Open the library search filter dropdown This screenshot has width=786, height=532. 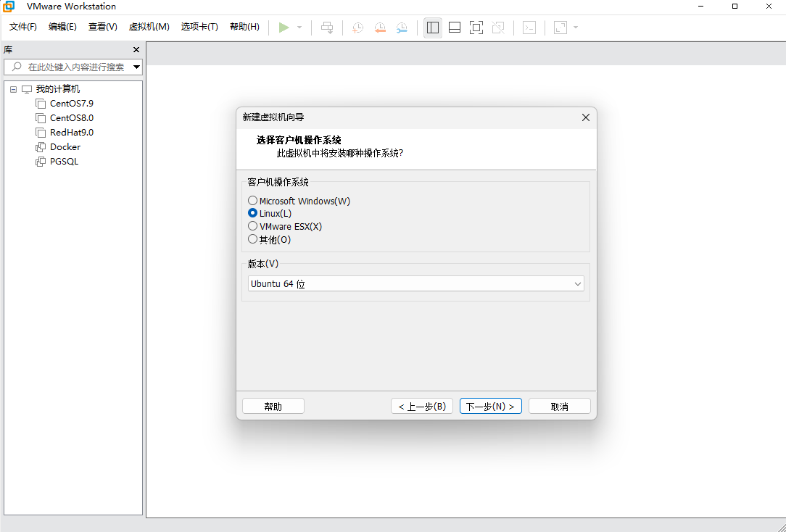(x=136, y=67)
